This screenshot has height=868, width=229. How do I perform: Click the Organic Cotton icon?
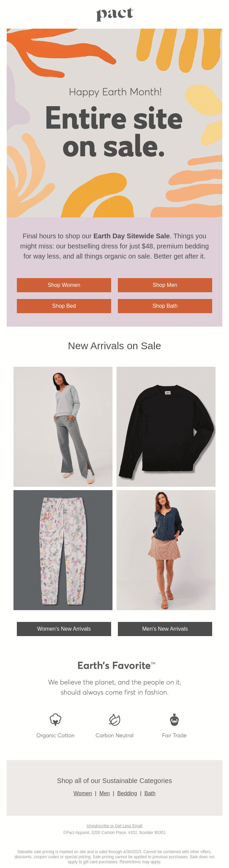point(56,720)
